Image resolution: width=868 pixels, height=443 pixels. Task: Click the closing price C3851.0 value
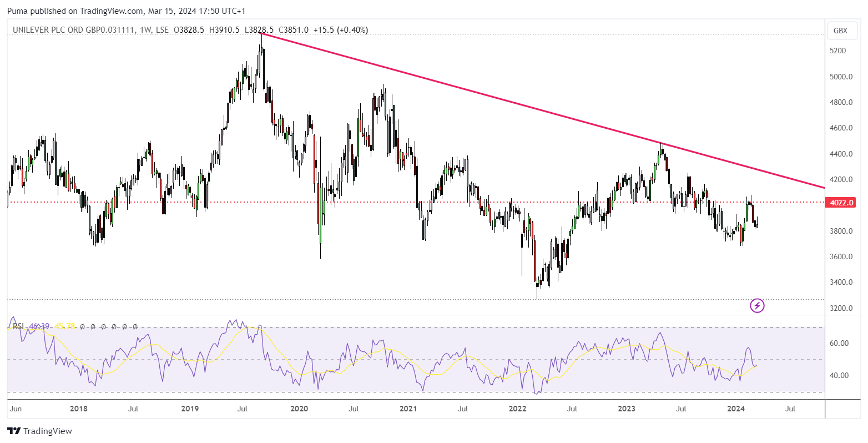pyautogui.click(x=293, y=30)
